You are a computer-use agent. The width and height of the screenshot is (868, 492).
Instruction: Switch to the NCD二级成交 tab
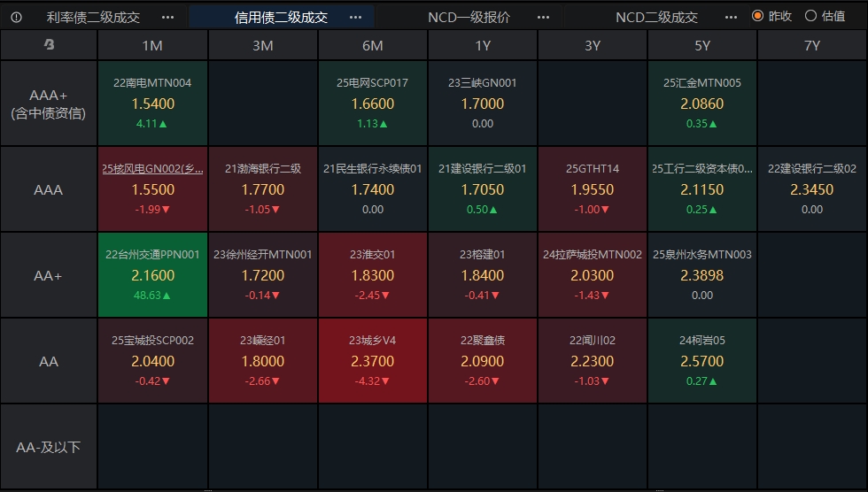coord(656,17)
